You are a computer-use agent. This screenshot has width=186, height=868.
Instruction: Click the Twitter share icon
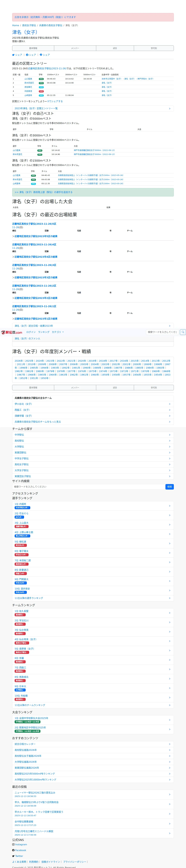click(x=13, y=55)
